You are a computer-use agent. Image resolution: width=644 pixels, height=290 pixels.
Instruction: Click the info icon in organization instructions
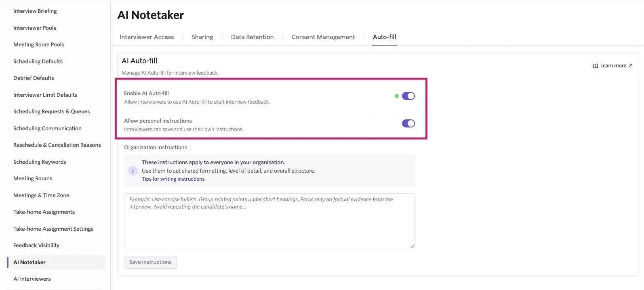[x=133, y=171]
